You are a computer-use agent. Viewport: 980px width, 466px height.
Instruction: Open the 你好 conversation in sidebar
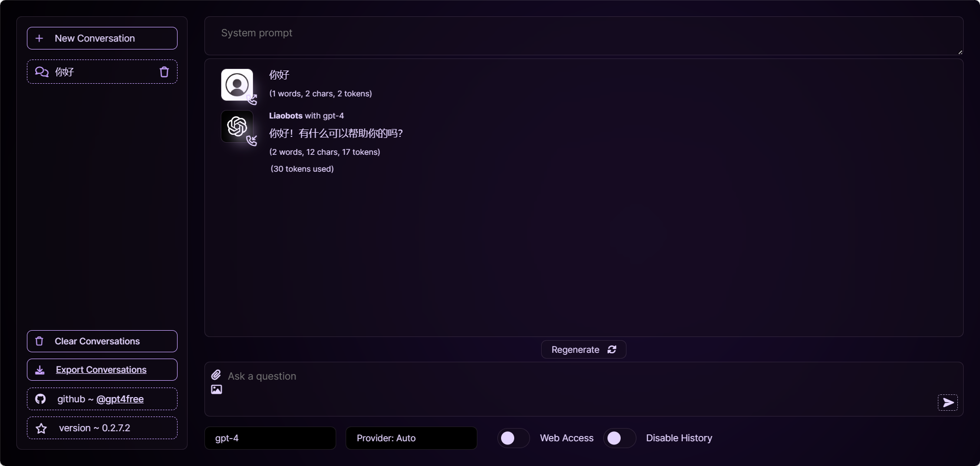(102, 72)
